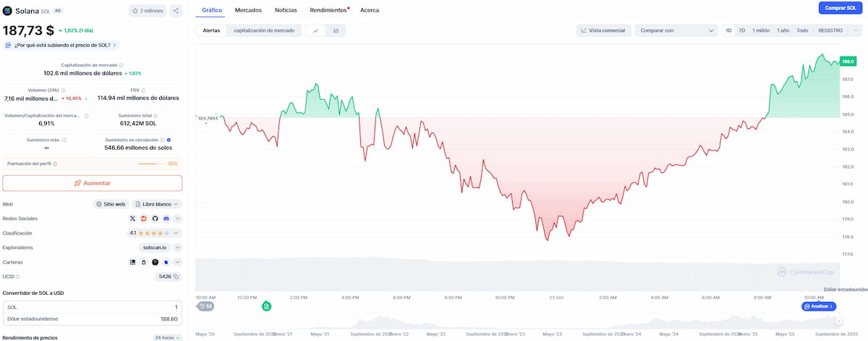Open Solana's GitHub repository icon

click(154, 219)
